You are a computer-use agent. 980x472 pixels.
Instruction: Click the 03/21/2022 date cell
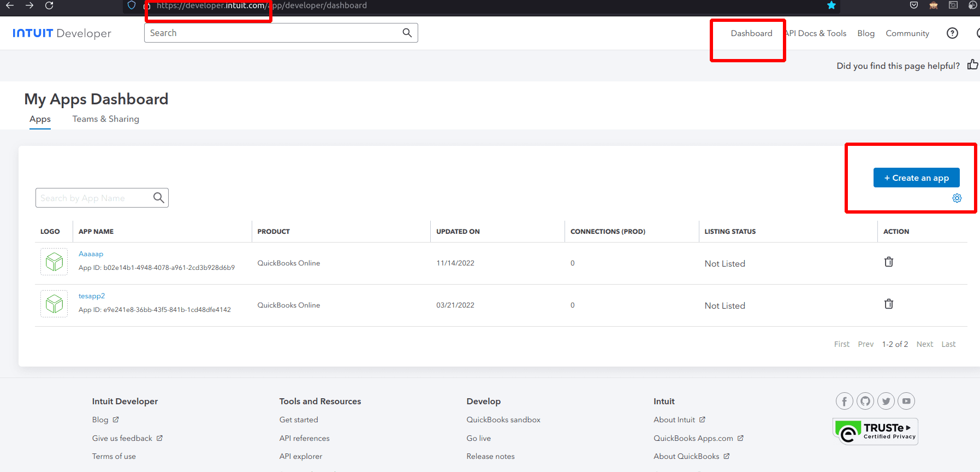pos(455,305)
